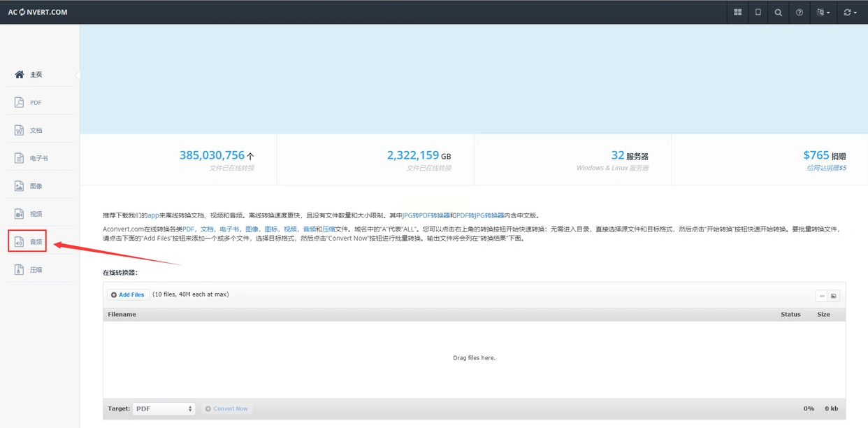Open the search magnifier icon
The width and height of the screenshot is (868, 428).
(x=778, y=13)
